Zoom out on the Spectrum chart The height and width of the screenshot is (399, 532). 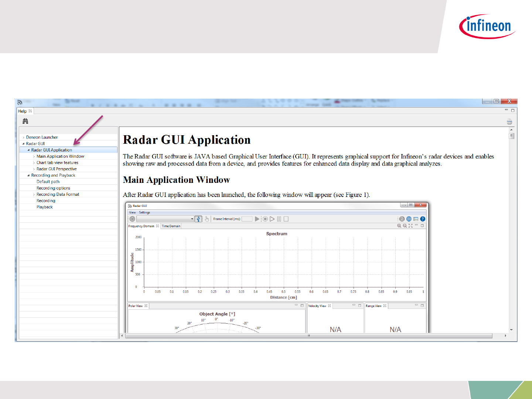click(405, 226)
